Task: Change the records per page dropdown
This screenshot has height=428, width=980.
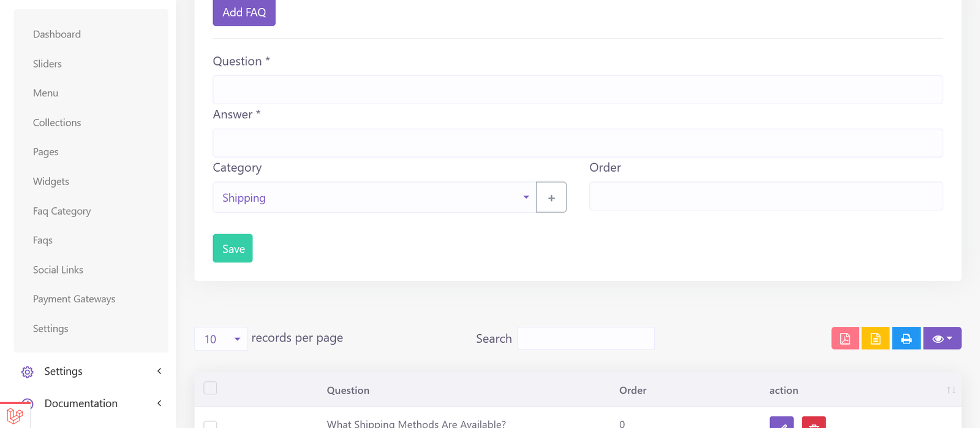Action: [x=221, y=339]
